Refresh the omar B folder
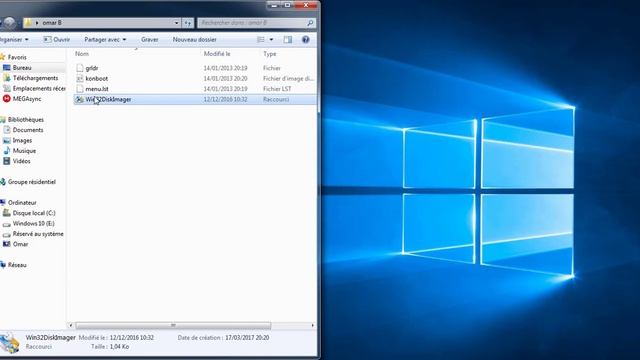640x360 pixels. click(x=188, y=23)
